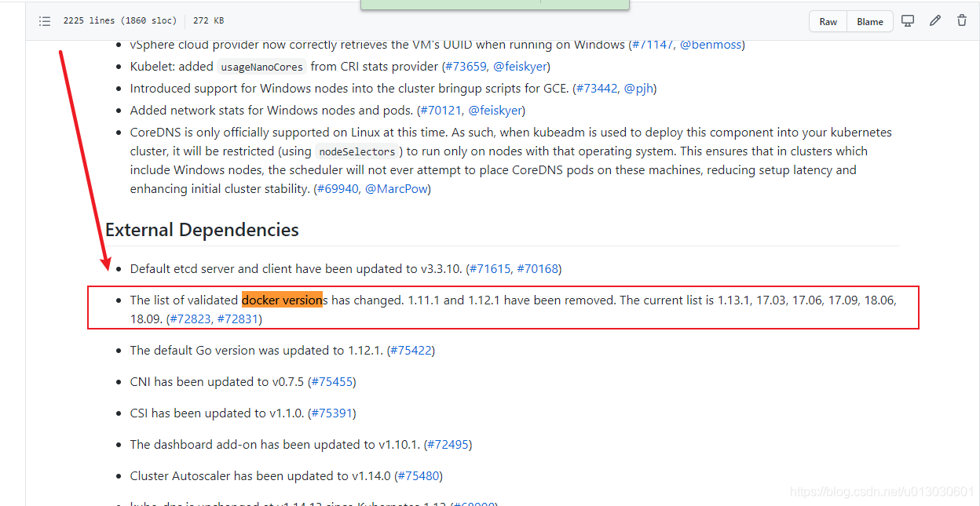This screenshot has width=980, height=506.
Task: Open the #75391 CSI update link
Action: click(333, 413)
